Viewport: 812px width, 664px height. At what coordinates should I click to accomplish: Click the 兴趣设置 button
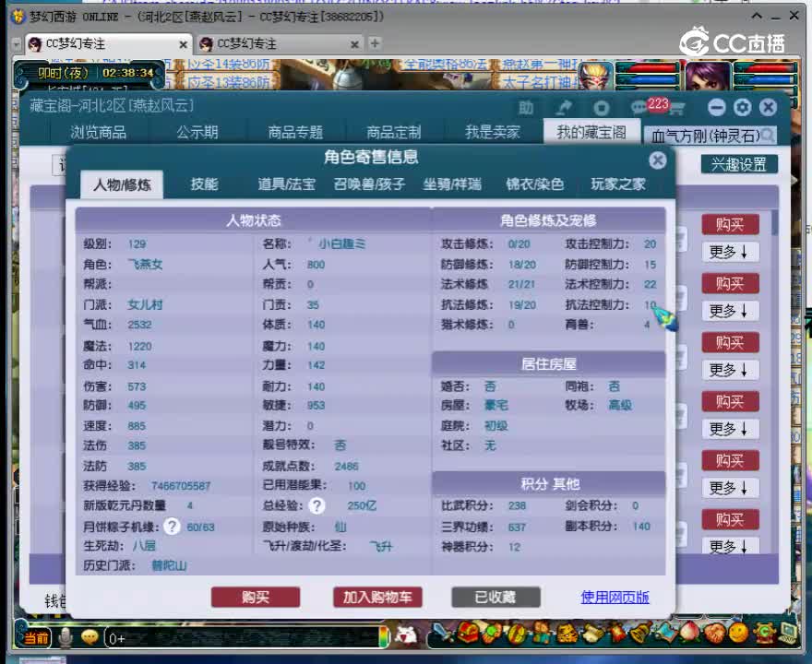point(739,164)
